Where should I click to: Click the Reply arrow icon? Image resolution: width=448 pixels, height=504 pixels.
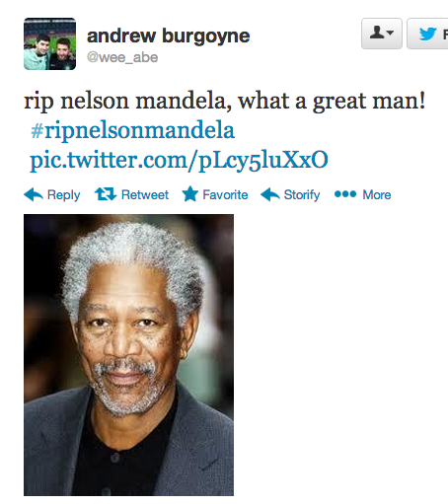click(34, 194)
